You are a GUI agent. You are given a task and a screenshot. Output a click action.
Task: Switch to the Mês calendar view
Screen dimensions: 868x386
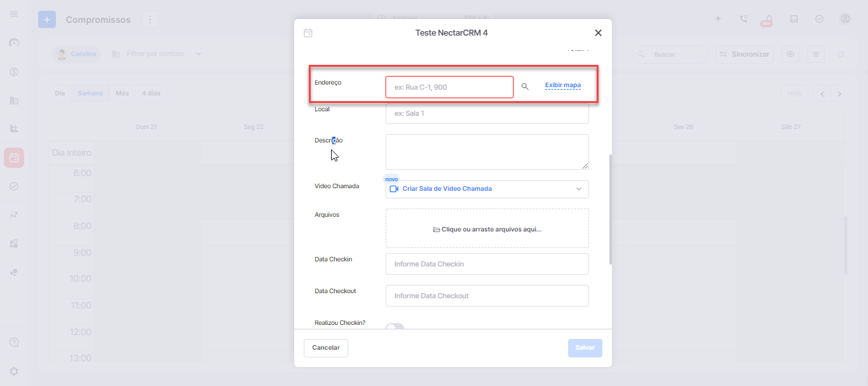(x=122, y=93)
